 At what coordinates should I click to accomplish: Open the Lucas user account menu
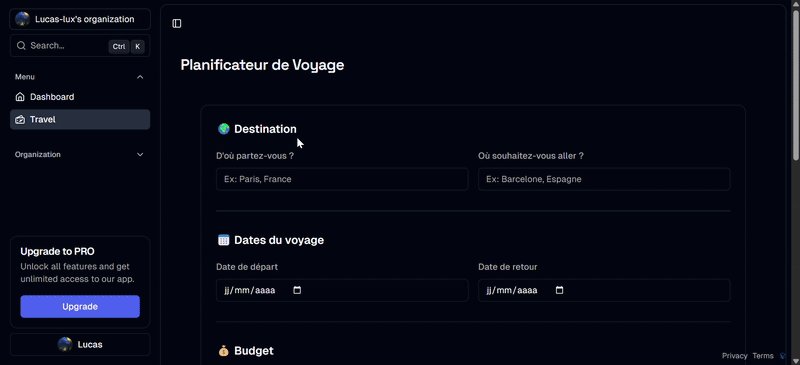[80, 345]
